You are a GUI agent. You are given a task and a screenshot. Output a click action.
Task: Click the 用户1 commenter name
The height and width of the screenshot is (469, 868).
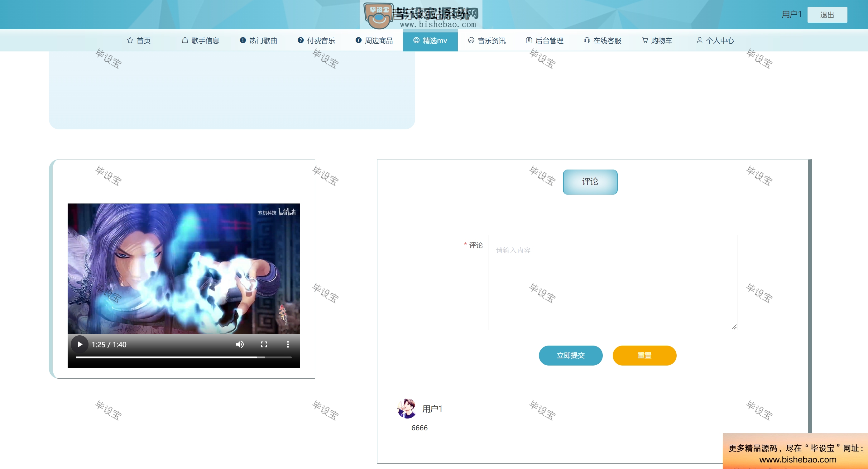click(432, 409)
